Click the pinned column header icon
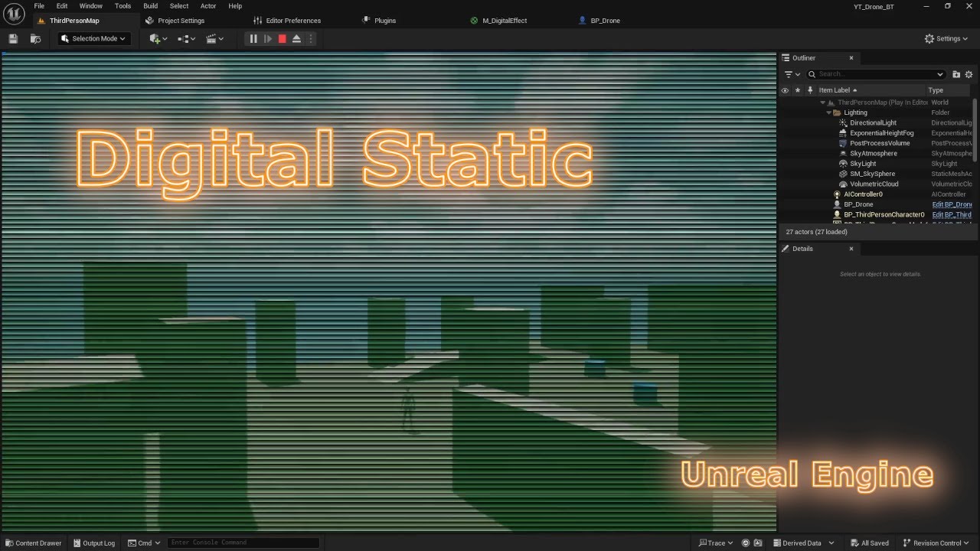The height and width of the screenshot is (551, 980). coord(810,90)
